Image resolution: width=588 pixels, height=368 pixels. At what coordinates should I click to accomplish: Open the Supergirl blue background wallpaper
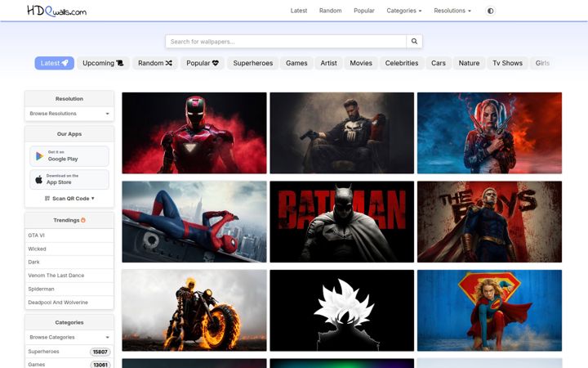(x=489, y=310)
